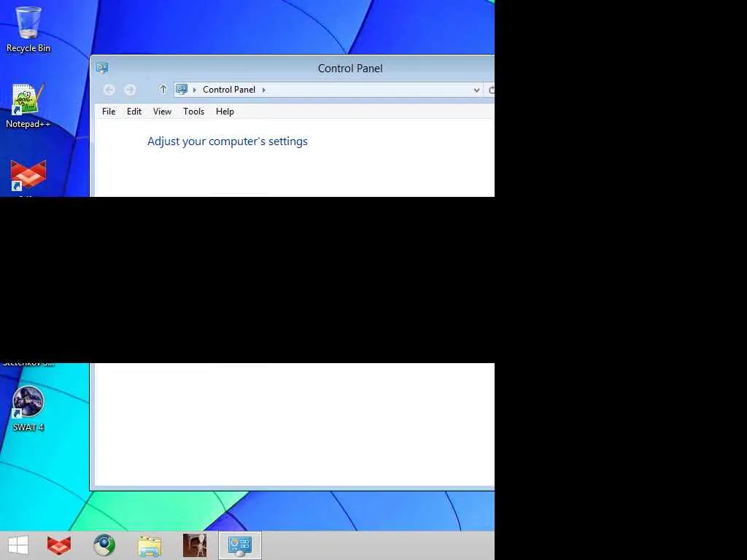Viewport: 747px width, 560px height.
Task: Refresh the Control Panel view
Action: pos(491,90)
